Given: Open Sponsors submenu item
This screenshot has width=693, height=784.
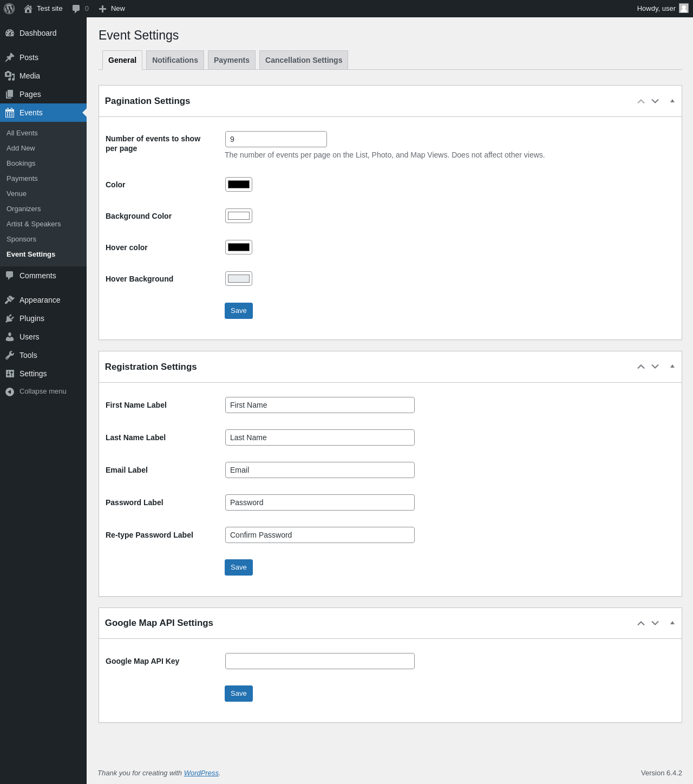Looking at the screenshot, I should coord(22,239).
